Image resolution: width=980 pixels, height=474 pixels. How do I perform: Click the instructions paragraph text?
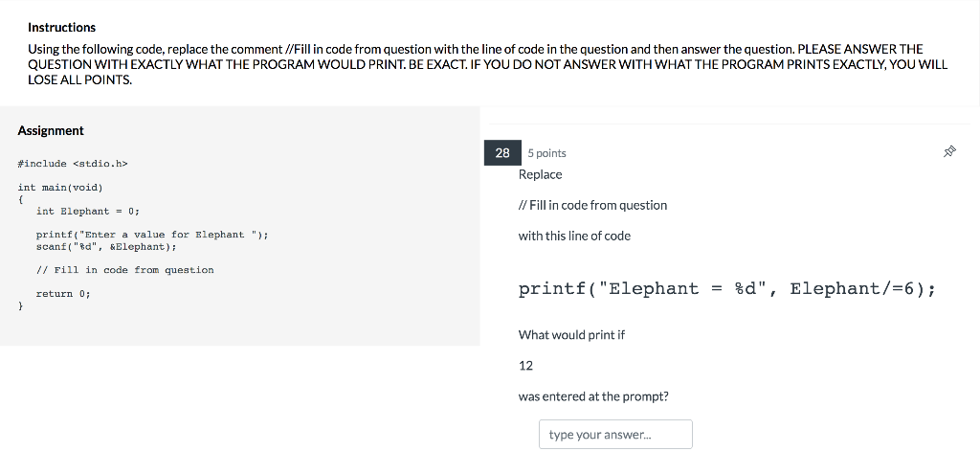pyautogui.click(x=487, y=64)
